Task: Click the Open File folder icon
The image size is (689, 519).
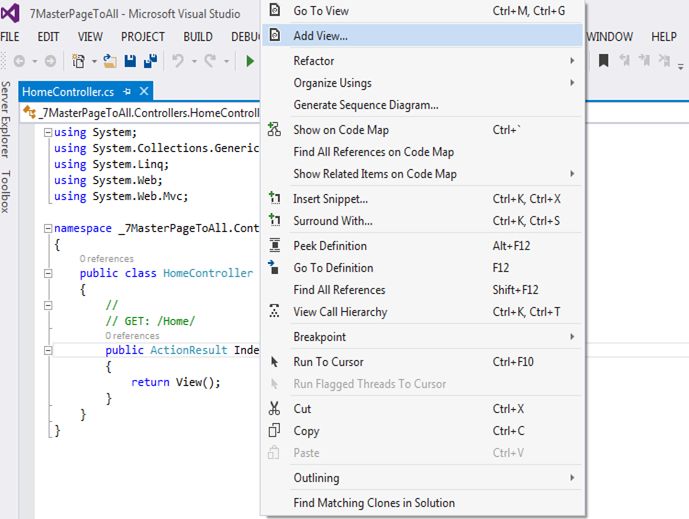Action: tap(112, 62)
